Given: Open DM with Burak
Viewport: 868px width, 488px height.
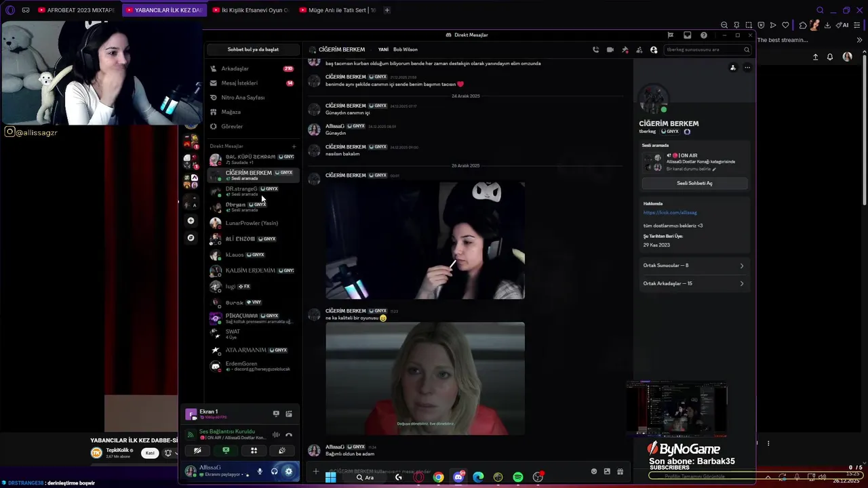Looking at the screenshot, I should (252, 302).
